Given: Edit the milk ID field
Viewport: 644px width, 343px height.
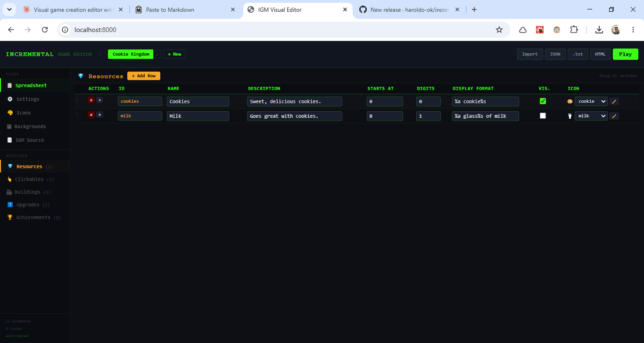Looking at the screenshot, I should 140,116.
